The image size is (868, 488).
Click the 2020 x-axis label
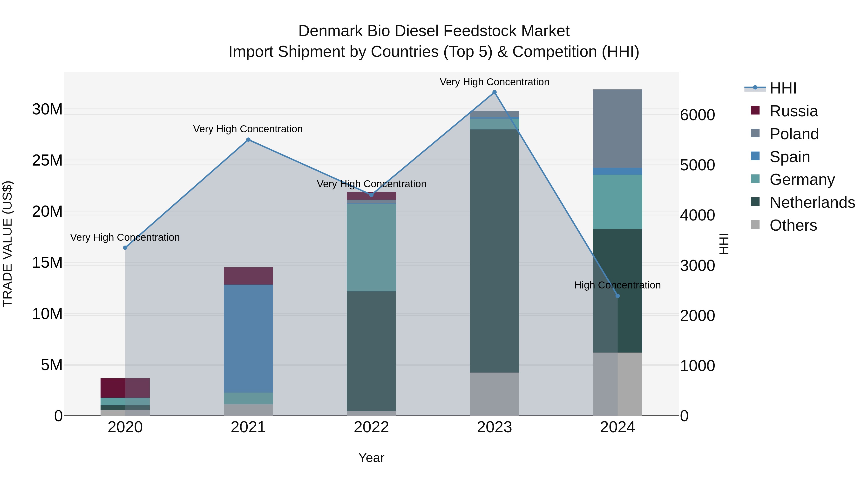(125, 427)
